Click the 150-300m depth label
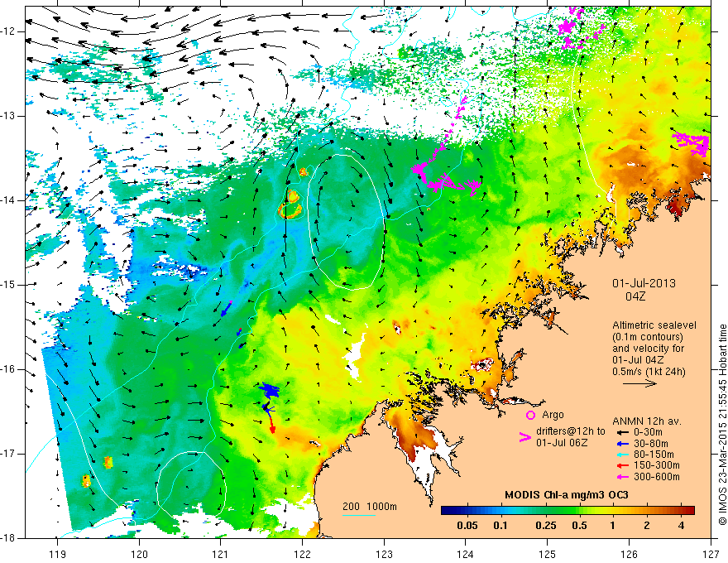Viewport: 728px width, 563px height. point(657,465)
